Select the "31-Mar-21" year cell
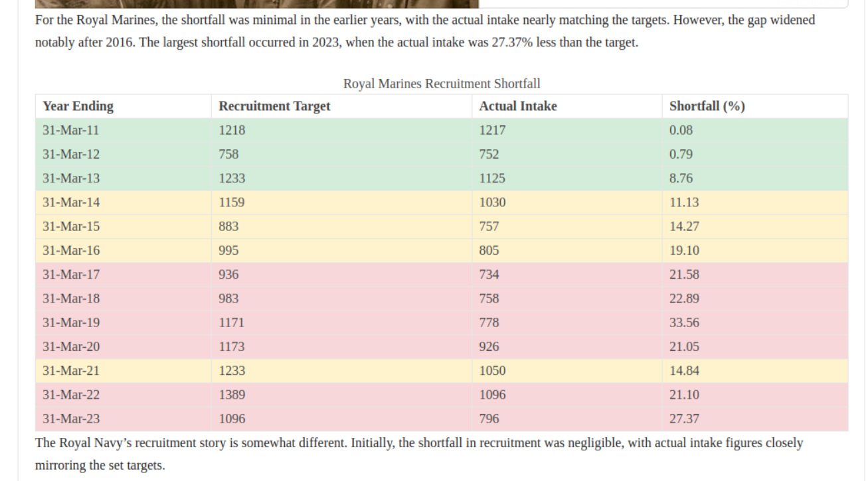The height and width of the screenshot is (481, 868). pyautogui.click(x=124, y=371)
